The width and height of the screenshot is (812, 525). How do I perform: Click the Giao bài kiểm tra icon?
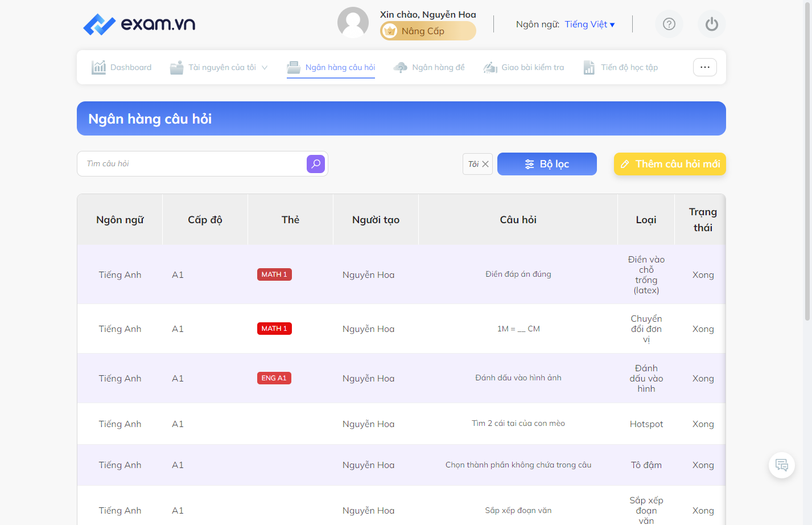coord(491,67)
